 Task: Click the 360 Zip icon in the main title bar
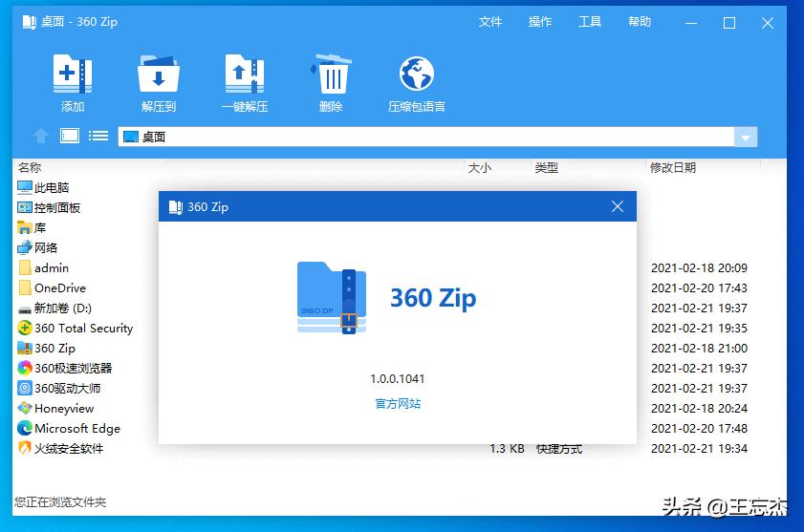tap(30, 22)
